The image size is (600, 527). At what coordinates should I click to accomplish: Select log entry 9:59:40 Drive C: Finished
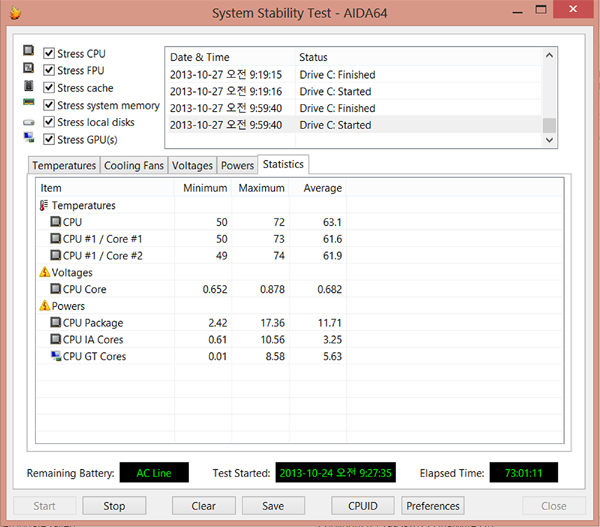(x=354, y=108)
